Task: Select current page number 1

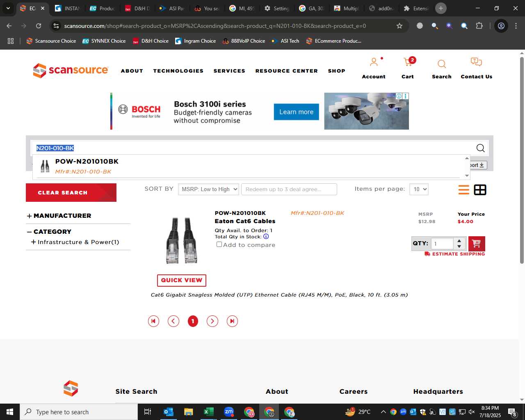Action: pyautogui.click(x=193, y=321)
